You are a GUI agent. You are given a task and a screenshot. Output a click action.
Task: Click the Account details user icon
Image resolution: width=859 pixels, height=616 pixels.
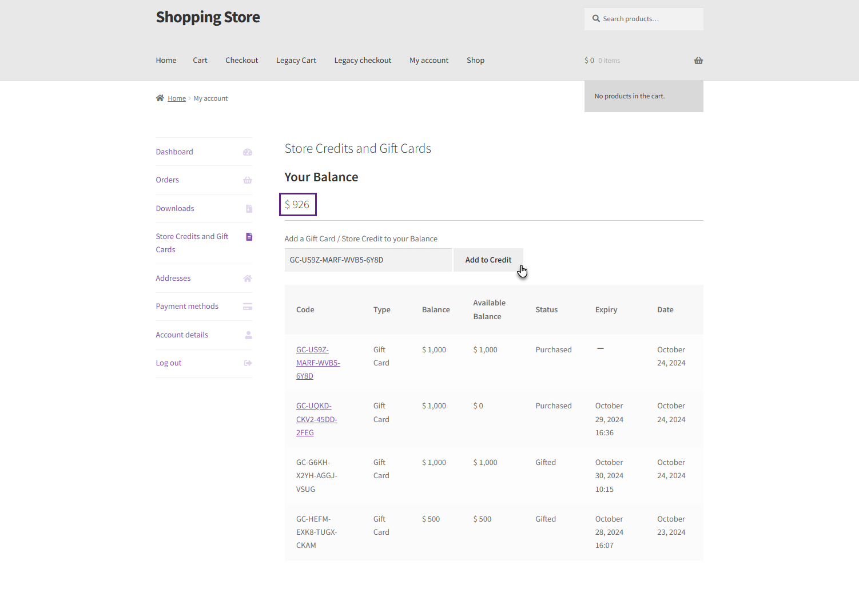coord(248,335)
